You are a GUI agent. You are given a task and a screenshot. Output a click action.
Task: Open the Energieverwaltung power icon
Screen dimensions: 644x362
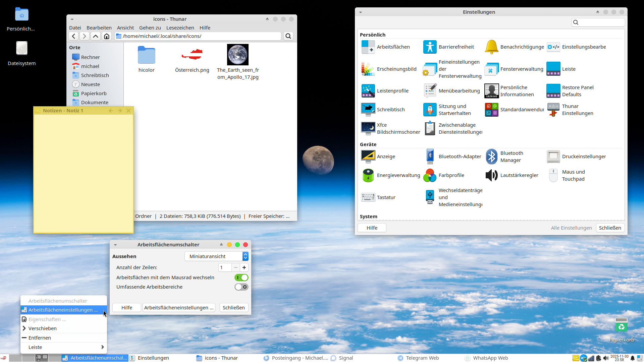pyautogui.click(x=368, y=175)
